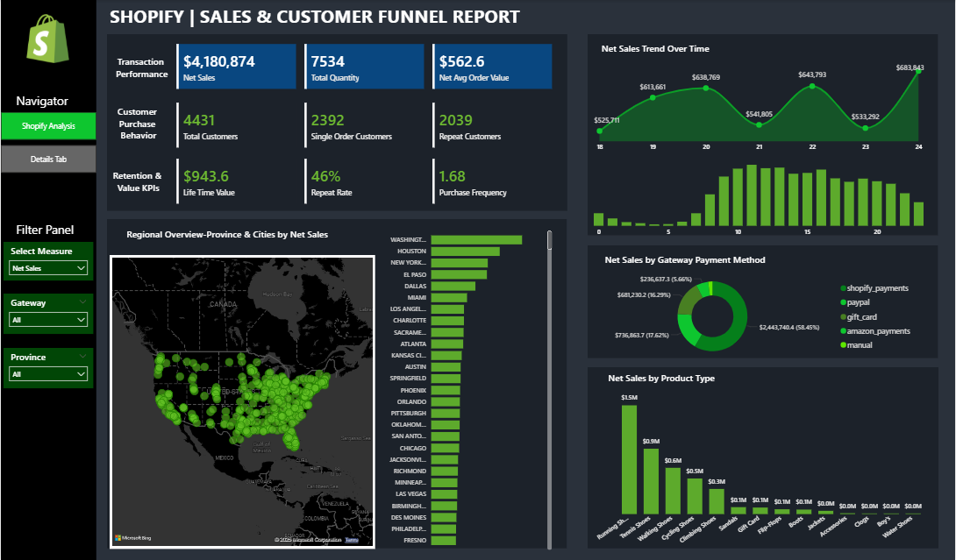Switch to the Details Tab page
The image size is (956, 560).
[x=48, y=159]
